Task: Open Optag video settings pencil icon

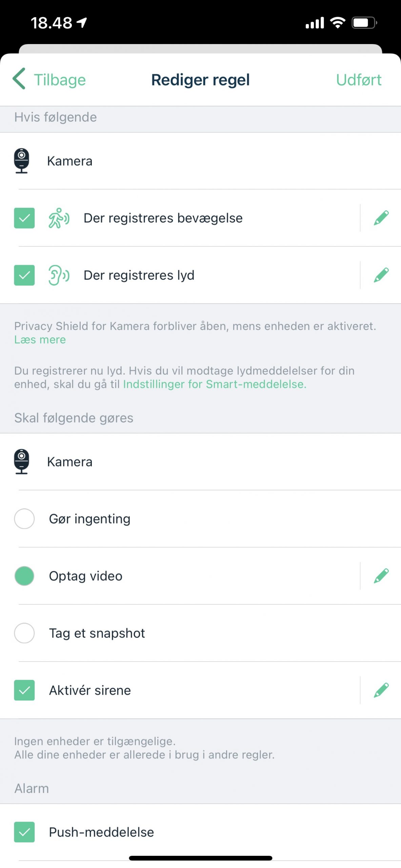Action: coord(381,576)
